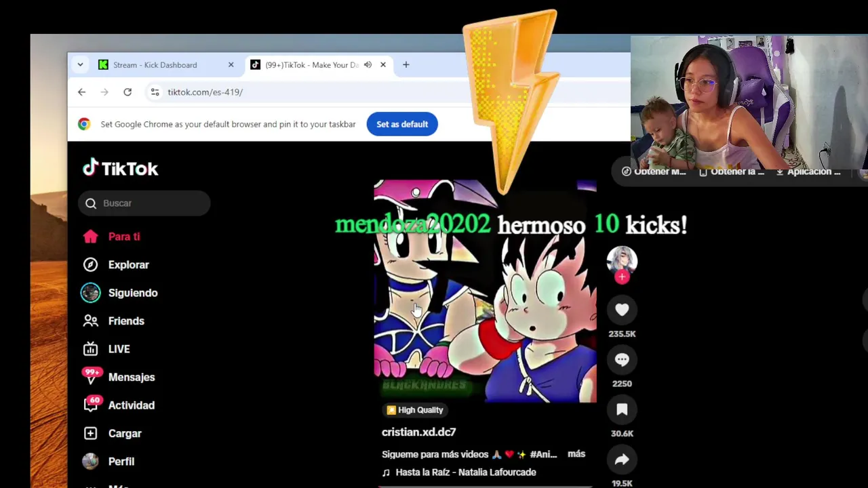Open the LIVE section

tap(106, 349)
